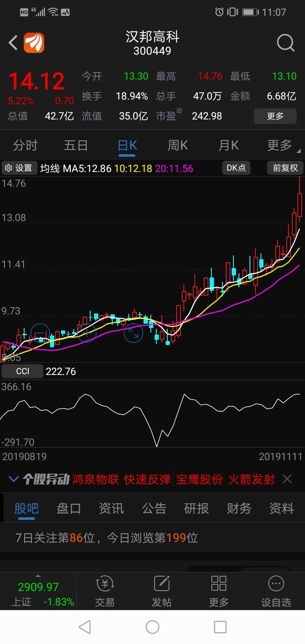Open the 资料 tab
The height and width of the screenshot is (644, 305).
282,508
